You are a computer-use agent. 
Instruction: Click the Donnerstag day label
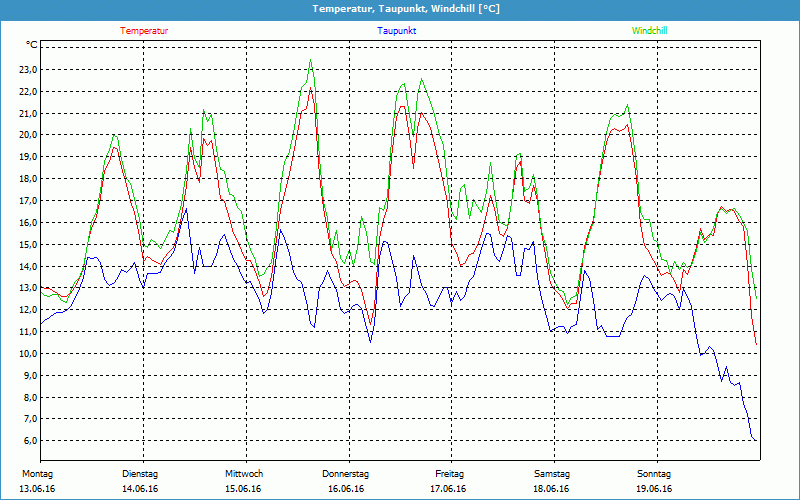(x=345, y=474)
